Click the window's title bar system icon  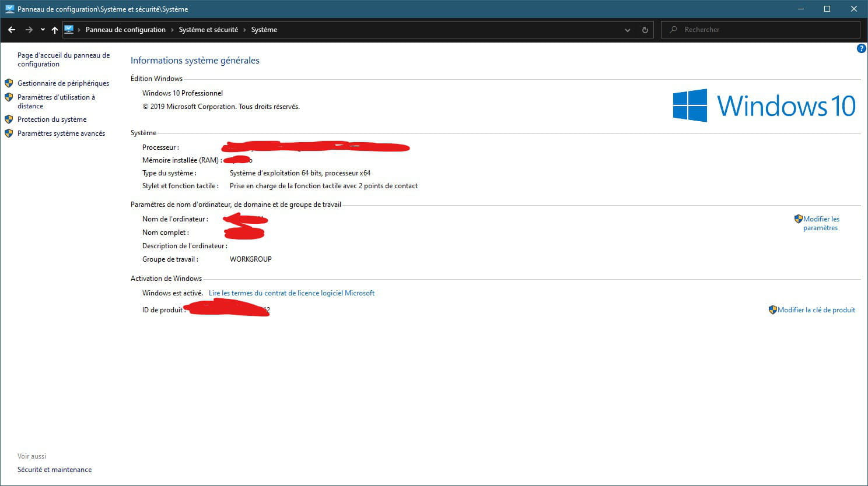tap(9, 9)
